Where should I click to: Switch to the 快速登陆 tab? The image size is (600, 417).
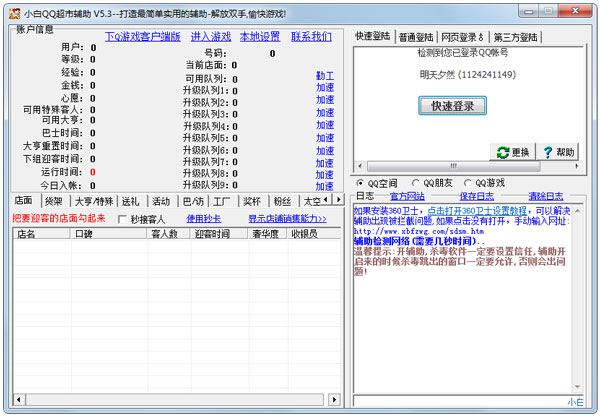point(373,36)
